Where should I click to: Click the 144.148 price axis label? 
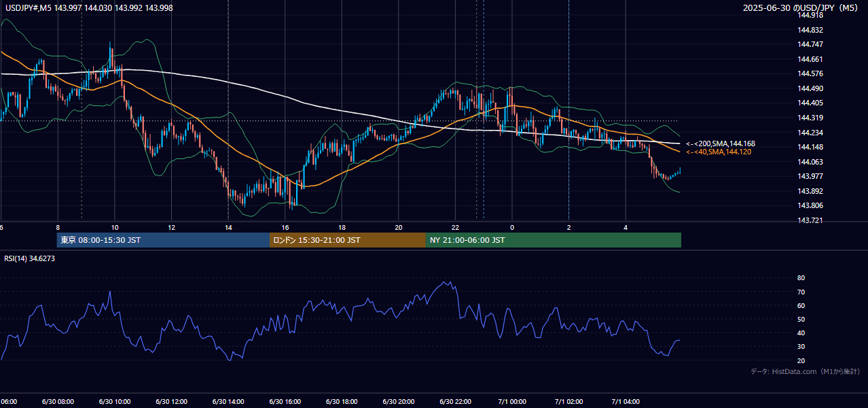[811, 147]
